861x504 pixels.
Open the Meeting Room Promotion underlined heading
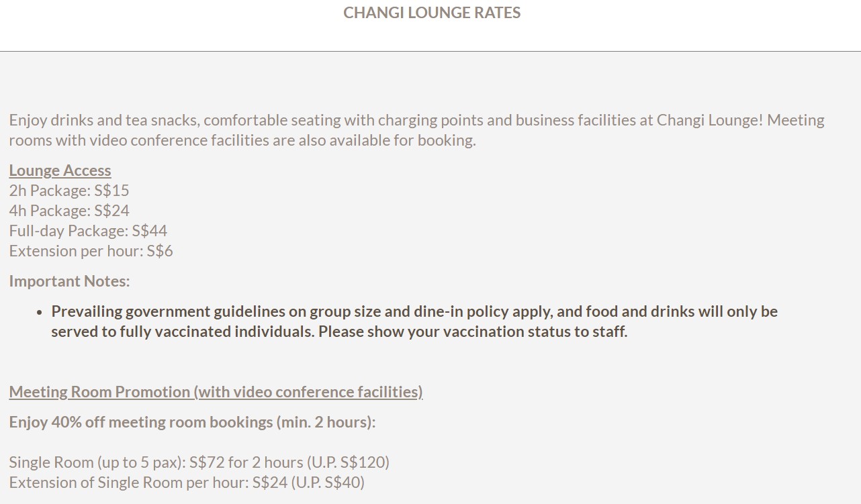coord(216,392)
